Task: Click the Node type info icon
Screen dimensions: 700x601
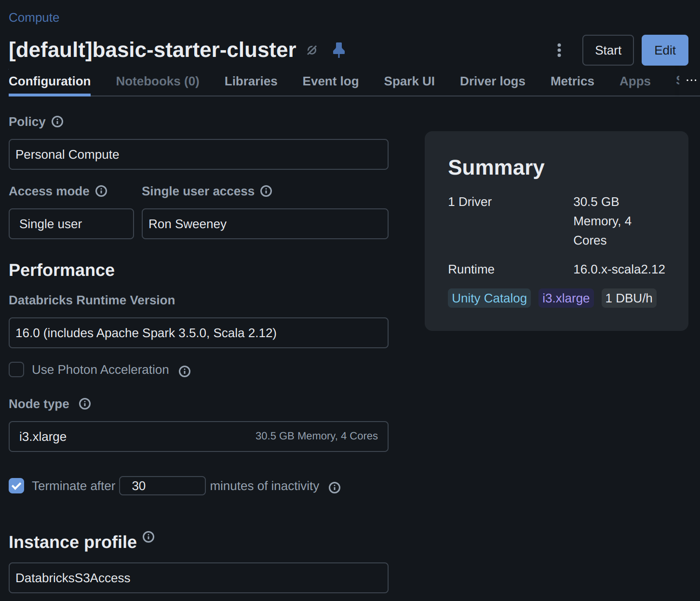Action: [x=85, y=404]
